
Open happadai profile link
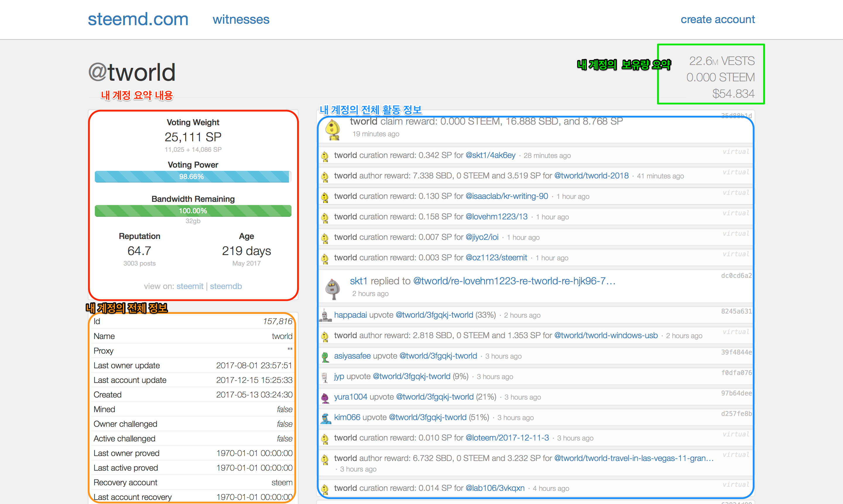(x=350, y=315)
